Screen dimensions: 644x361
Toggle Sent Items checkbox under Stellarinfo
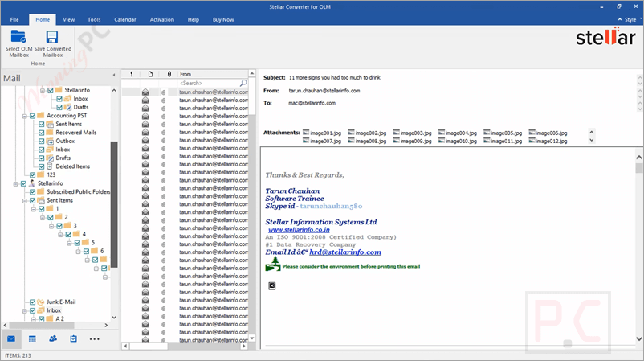tap(32, 201)
